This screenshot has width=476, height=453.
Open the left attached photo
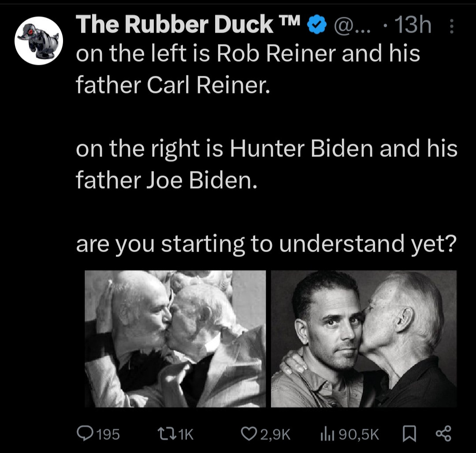click(x=175, y=338)
